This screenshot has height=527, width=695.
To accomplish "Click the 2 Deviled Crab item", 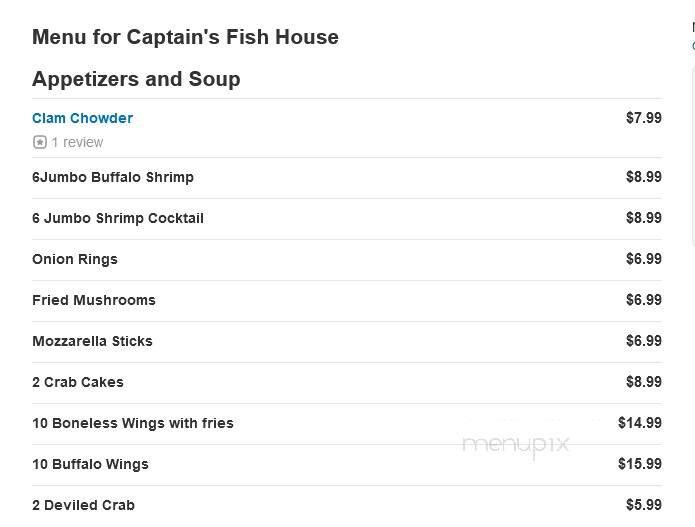I will click(x=83, y=505).
